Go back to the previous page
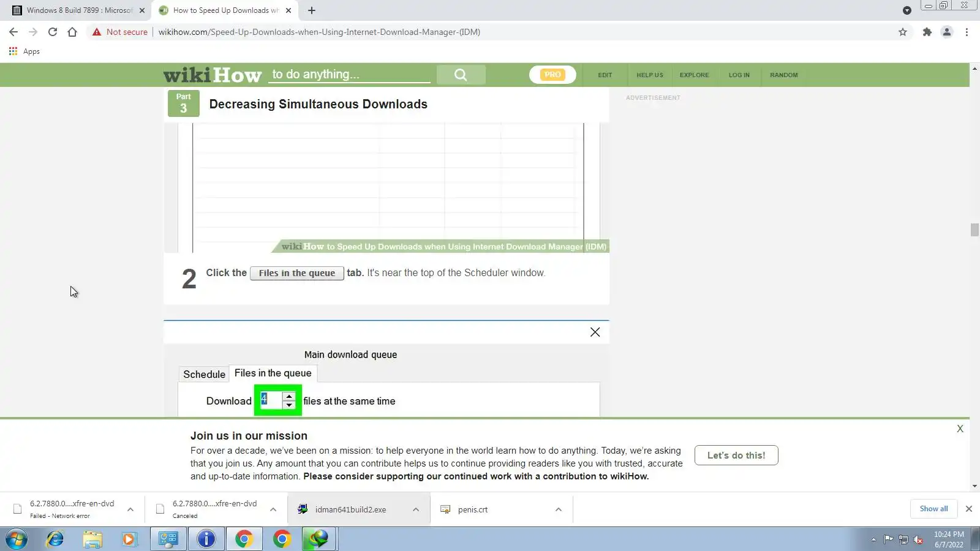 [x=13, y=32]
